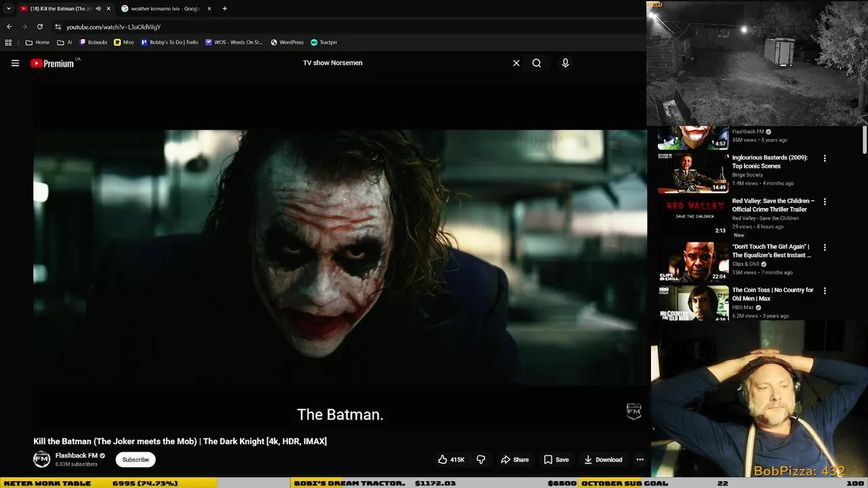This screenshot has width=868, height=488.
Task: Click the Joker video player frame
Action: (340, 258)
